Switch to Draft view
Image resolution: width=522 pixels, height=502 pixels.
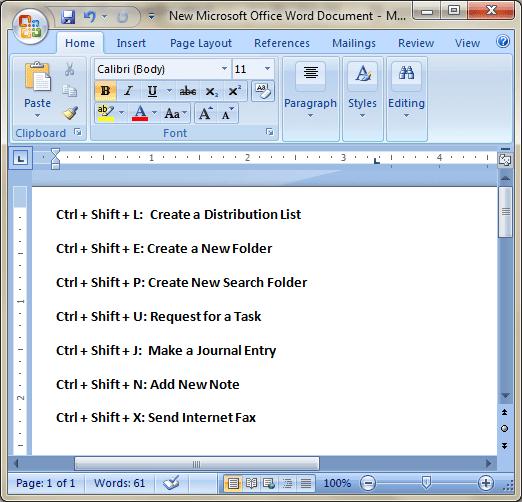point(306,483)
